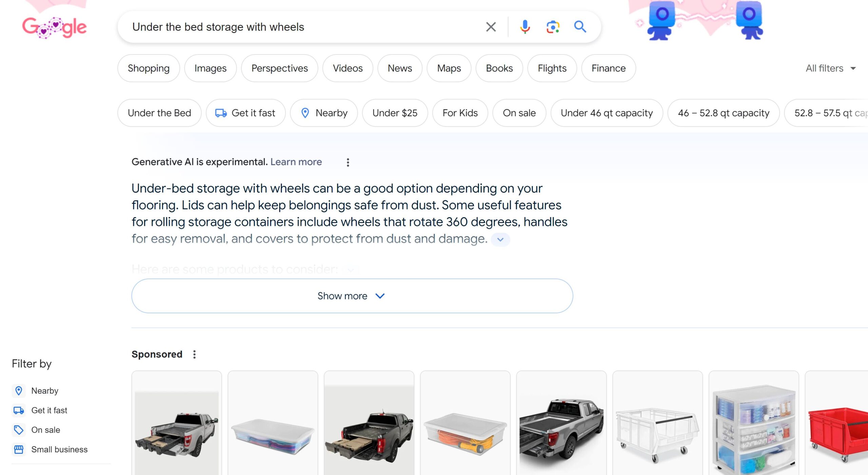Switch to the Images tab
Screen dimensions: 868x475
210,68
